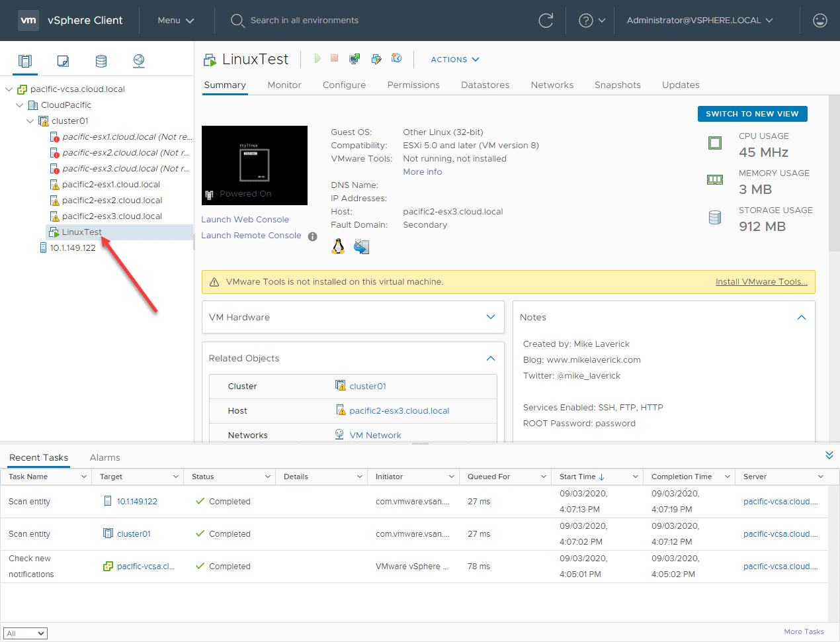Collapse the Notes panel
The height and width of the screenshot is (642, 840).
(802, 317)
